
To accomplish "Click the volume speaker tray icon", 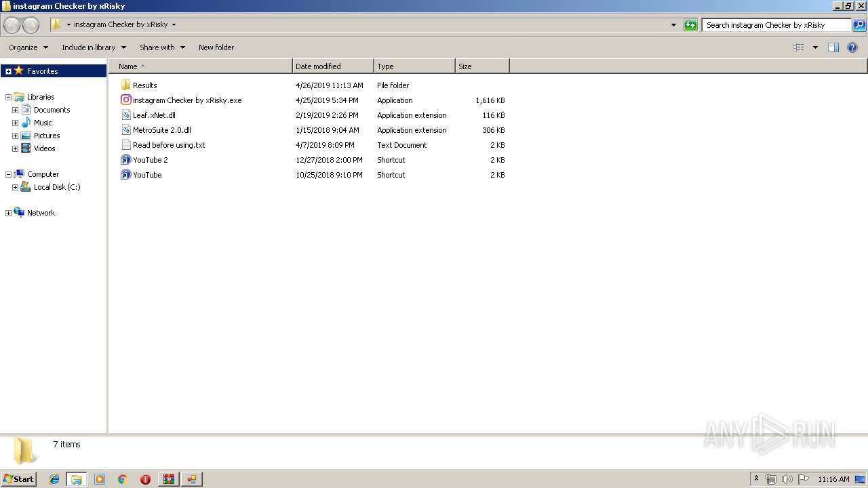I will (787, 479).
